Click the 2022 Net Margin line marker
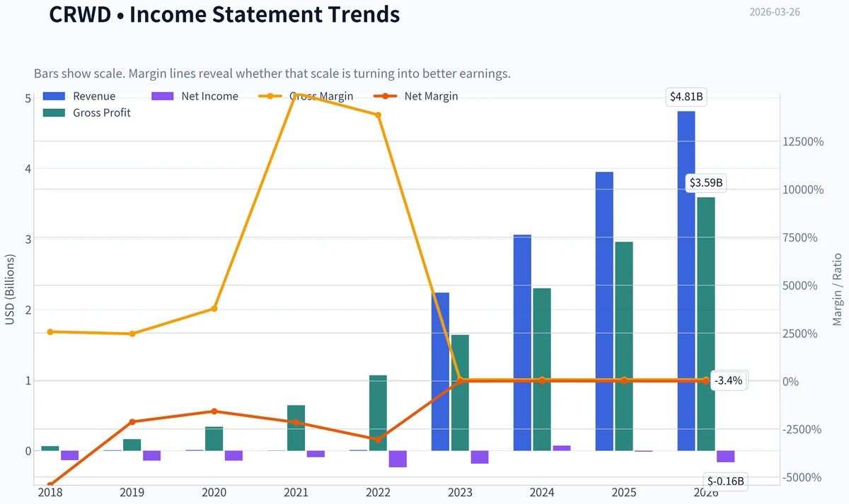The image size is (849, 504). pyautogui.click(x=378, y=440)
